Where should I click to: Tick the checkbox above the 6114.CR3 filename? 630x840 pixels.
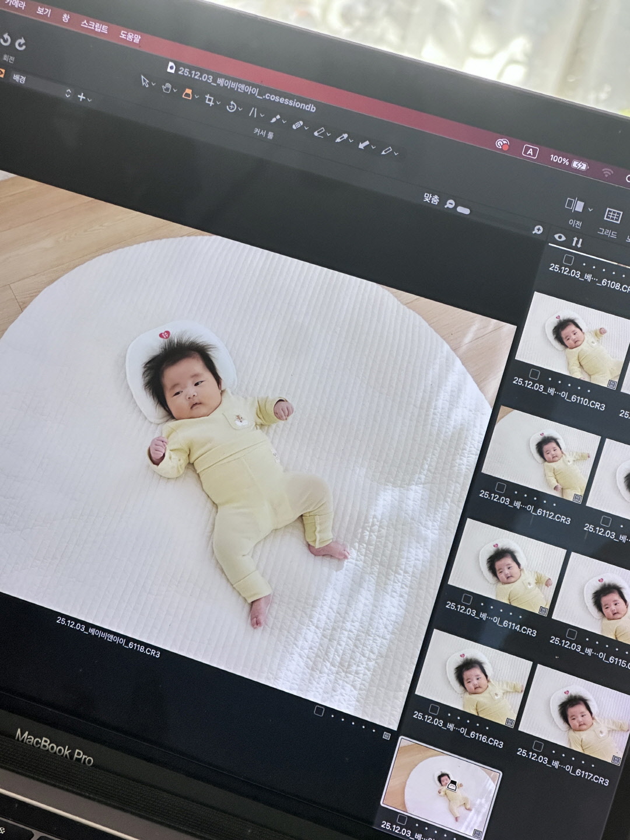(466, 599)
